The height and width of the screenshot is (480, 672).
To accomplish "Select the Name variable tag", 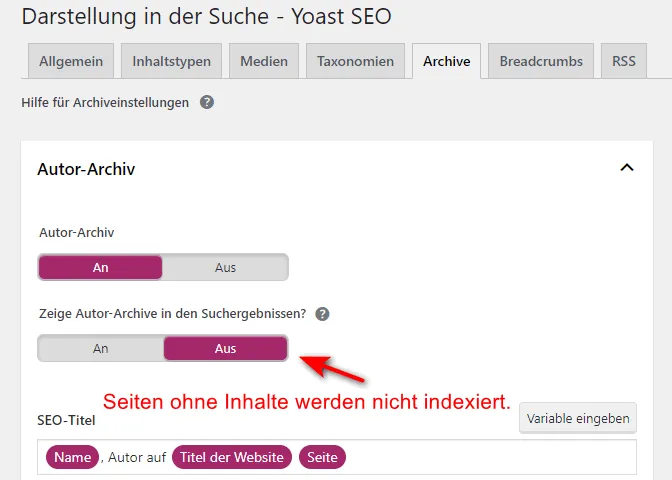I will pyautogui.click(x=72, y=457).
